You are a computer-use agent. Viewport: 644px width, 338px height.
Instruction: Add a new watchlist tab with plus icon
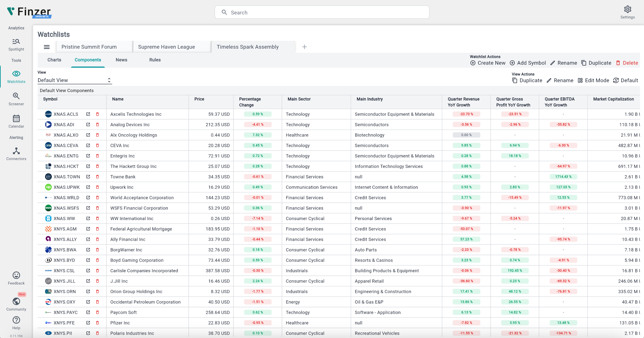(304, 47)
